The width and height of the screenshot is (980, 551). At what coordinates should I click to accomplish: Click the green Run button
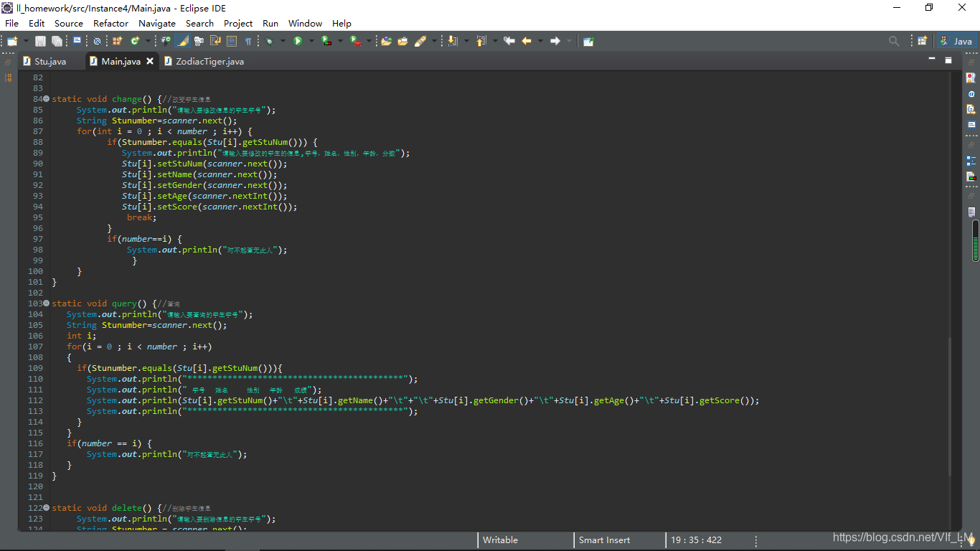pos(298,41)
